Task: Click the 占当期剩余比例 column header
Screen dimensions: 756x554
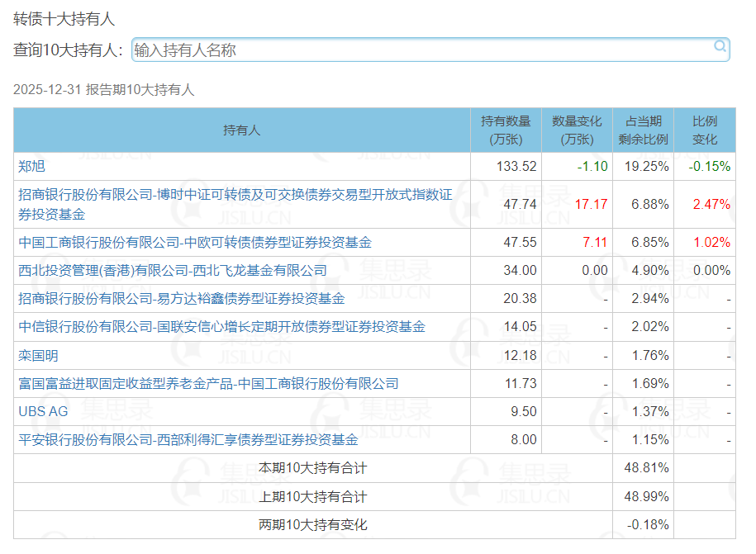Action: pyautogui.click(x=643, y=130)
